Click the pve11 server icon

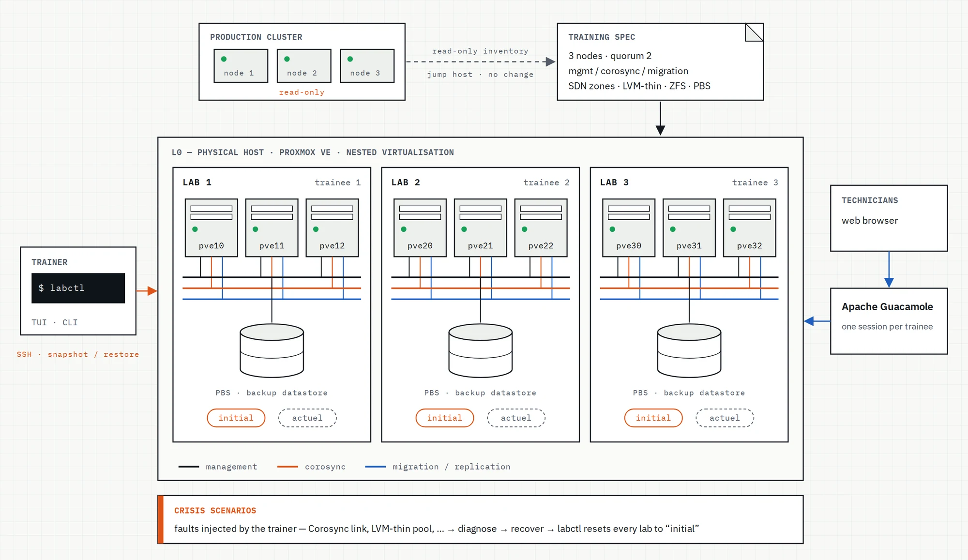[272, 227]
